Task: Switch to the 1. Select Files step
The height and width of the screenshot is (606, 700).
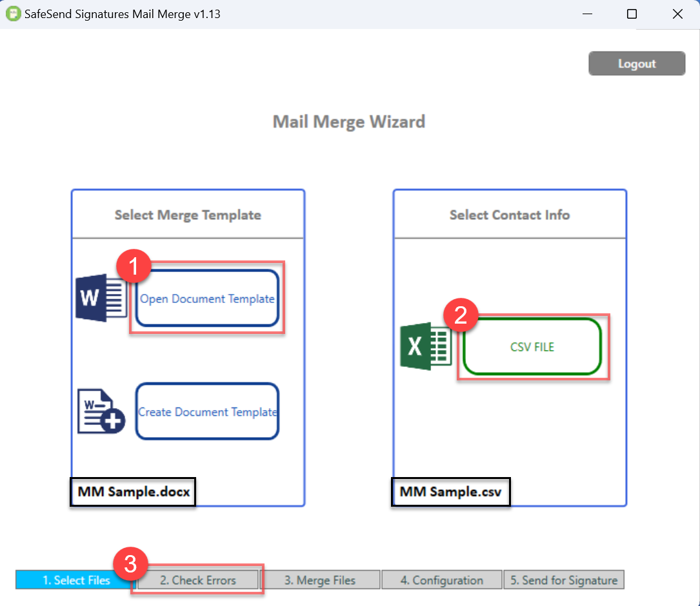Action: point(76,580)
